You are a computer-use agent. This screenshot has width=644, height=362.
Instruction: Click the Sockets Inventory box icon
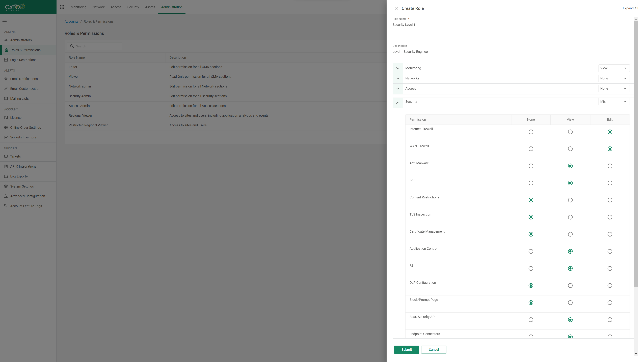(x=6, y=137)
